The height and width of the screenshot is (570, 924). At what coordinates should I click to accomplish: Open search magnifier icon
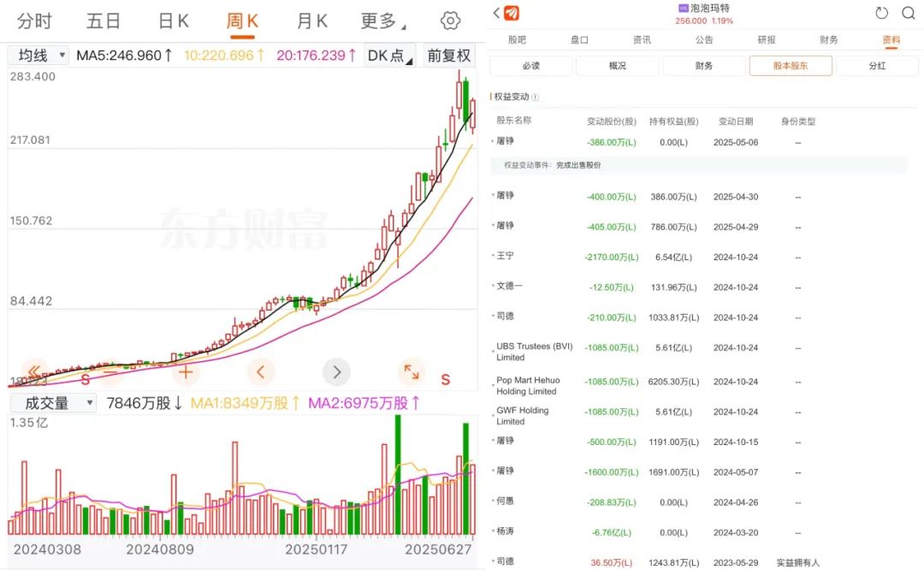[909, 13]
